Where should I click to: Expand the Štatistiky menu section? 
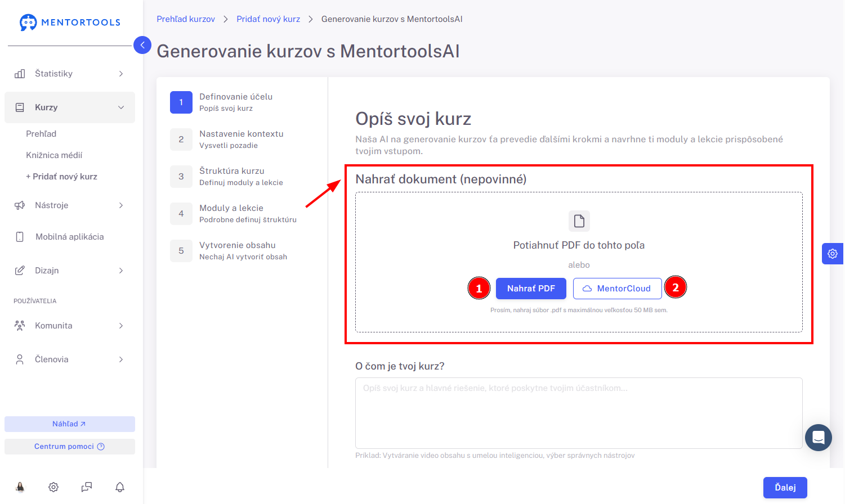click(x=70, y=74)
